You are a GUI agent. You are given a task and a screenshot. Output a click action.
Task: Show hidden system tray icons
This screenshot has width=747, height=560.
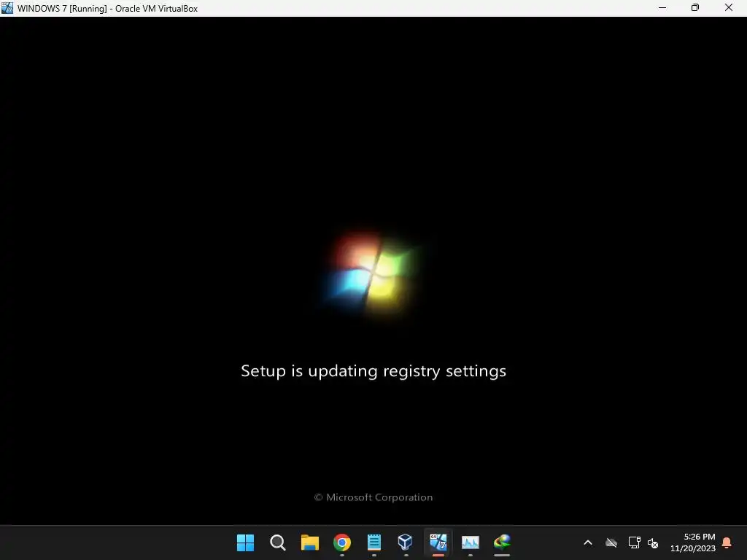tap(588, 542)
